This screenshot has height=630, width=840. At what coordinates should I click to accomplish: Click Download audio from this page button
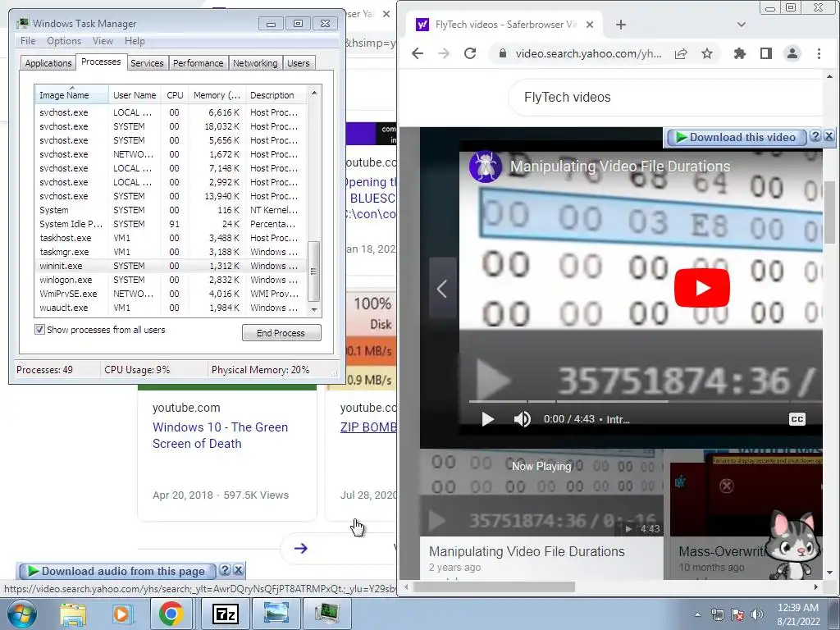click(x=118, y=571)
